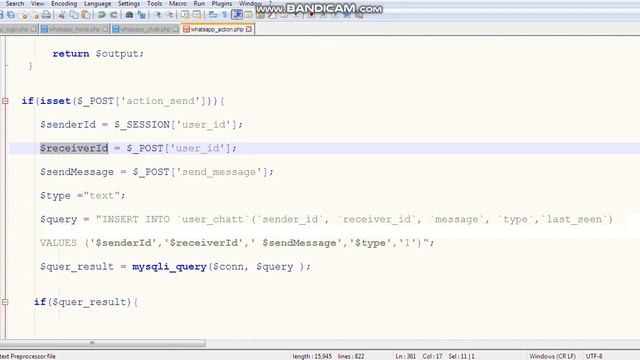Screen dimensions: 640x360
Task: Click the $type ="text" line
Action: (x=82, y=196)
